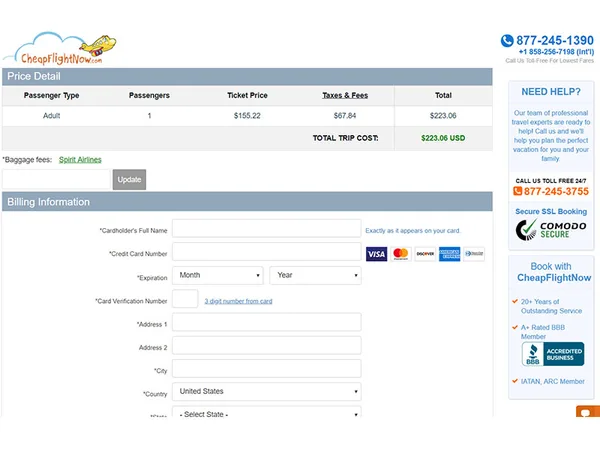Click the Visa card icon
The height and width of the screenshot is (450, 600).
(x=376, y=254)
